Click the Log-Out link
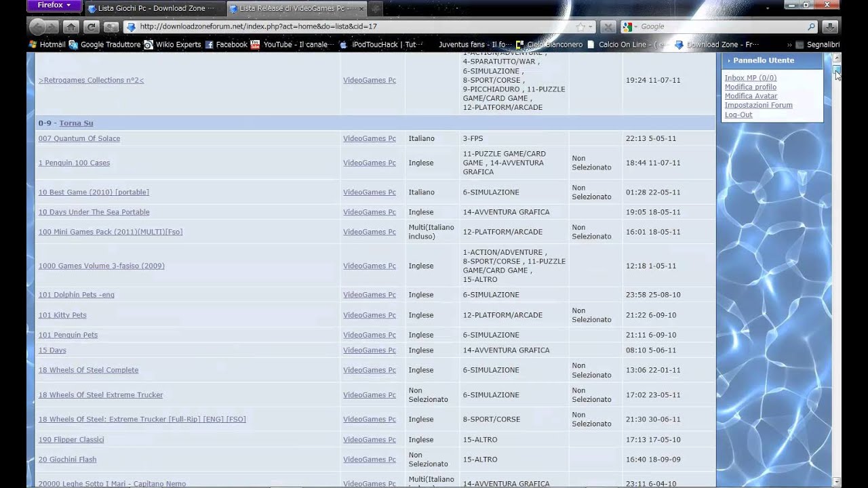Screen dimensions: 868x488 (x=738, y=115)
